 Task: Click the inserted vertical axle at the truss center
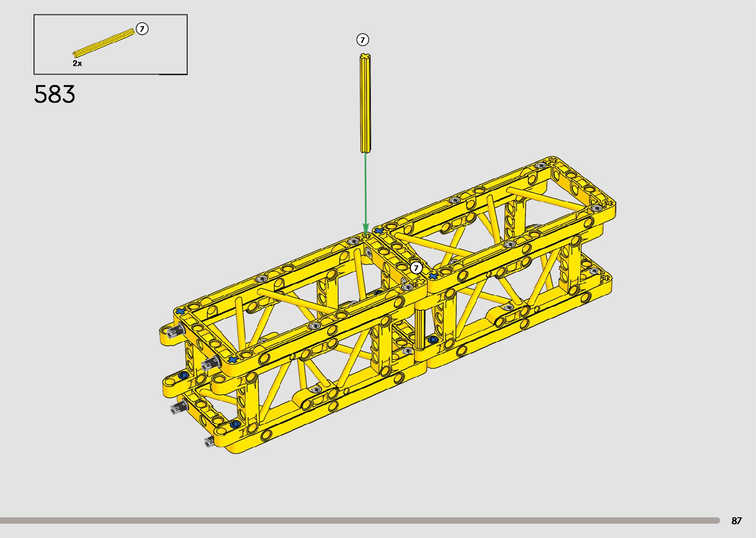[420, 329]
